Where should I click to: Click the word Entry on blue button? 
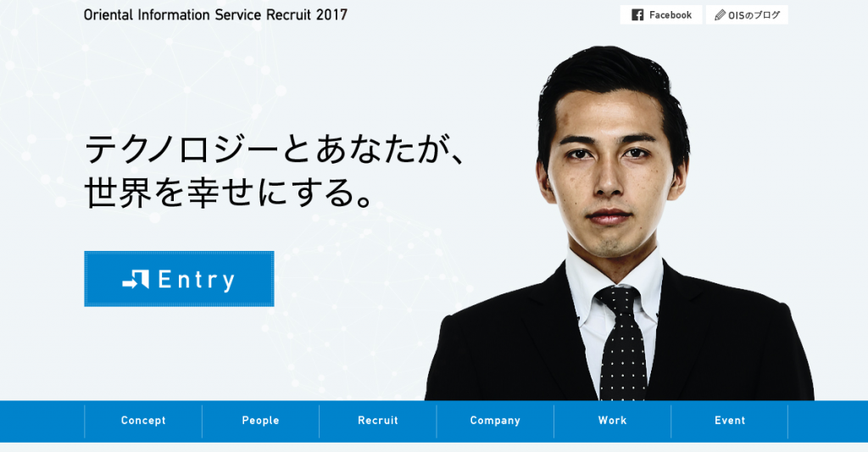point(197,280)
